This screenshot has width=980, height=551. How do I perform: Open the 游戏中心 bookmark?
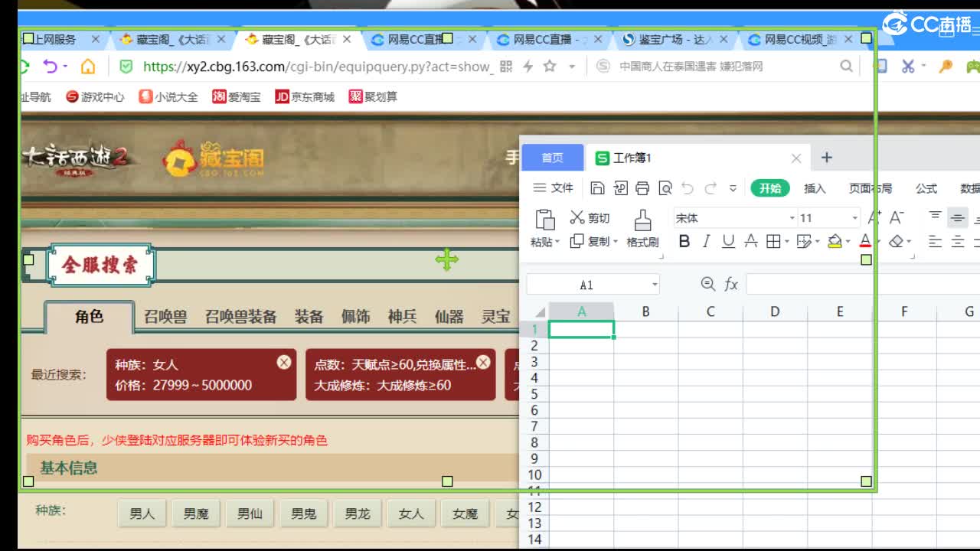tap(95, 96)
